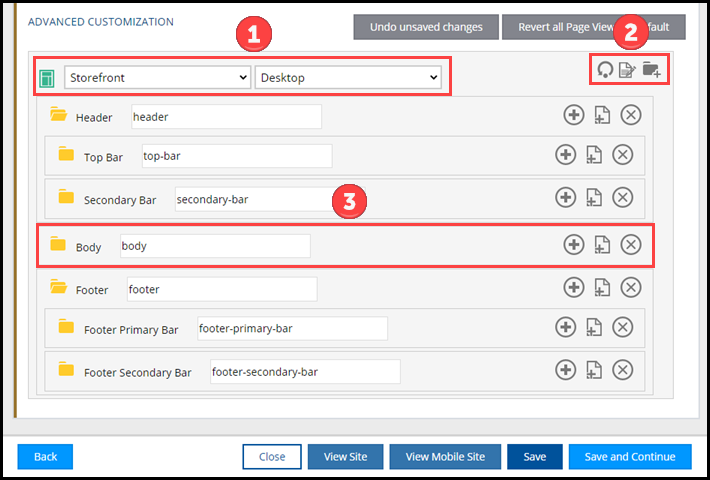Click the Undo unsaved changes button

[x=425, y=27]
